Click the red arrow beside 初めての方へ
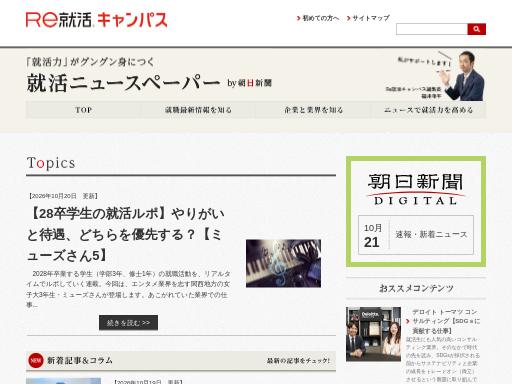This screenshot has width=512, height=384. click(299, 18)
